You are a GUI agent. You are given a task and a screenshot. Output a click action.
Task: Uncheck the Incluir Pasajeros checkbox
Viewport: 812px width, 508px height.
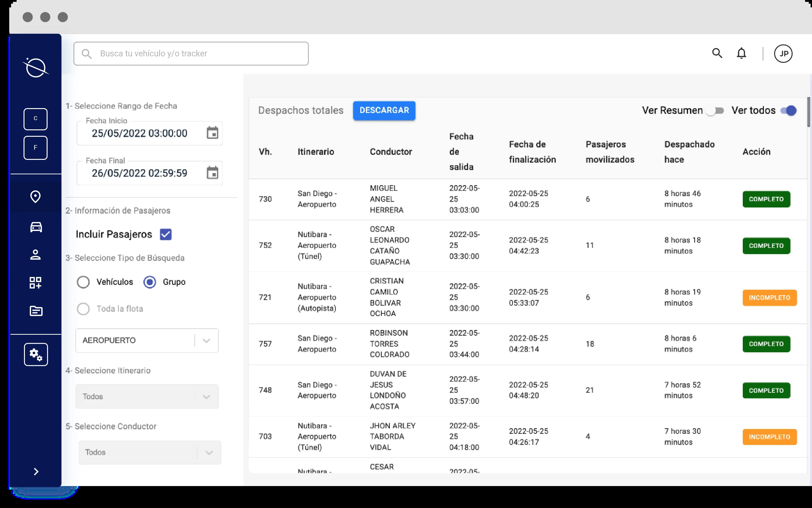pos(166,234)
